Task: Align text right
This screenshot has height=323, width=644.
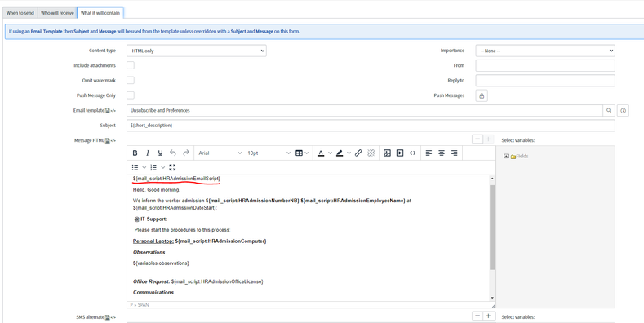Action: 455,153
